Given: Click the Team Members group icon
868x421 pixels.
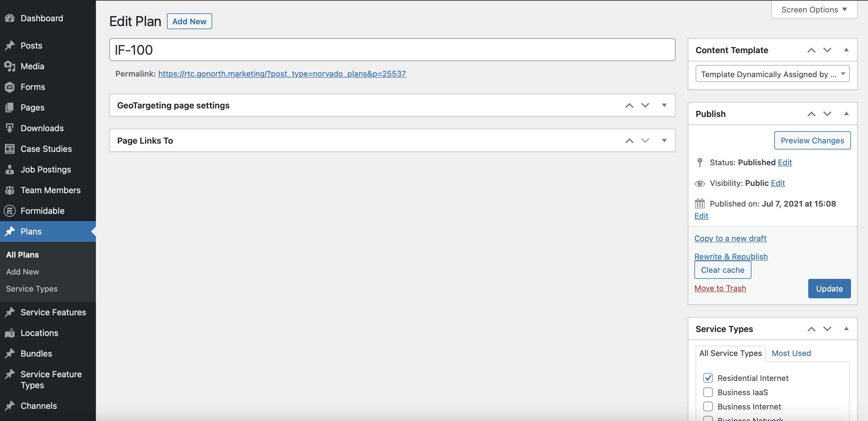Looking at the screenshot, I should pyautogui.click(x=10, y=190).
